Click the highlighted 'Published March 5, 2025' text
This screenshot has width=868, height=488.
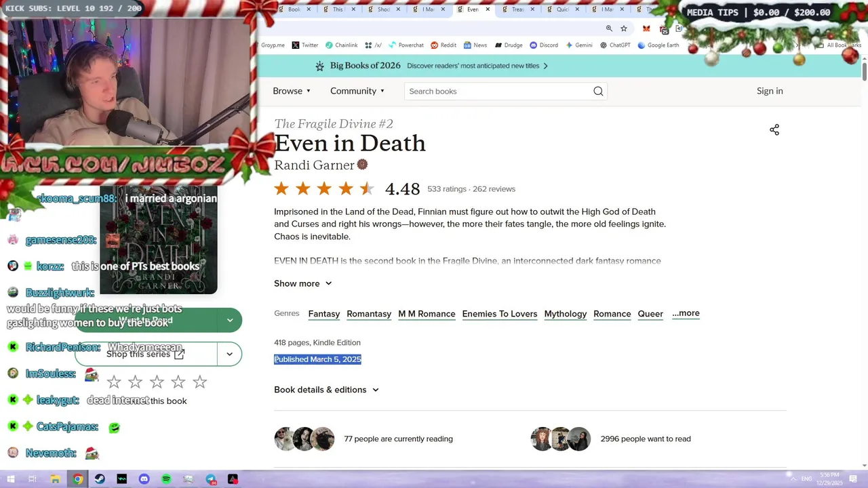pos(317,359)
